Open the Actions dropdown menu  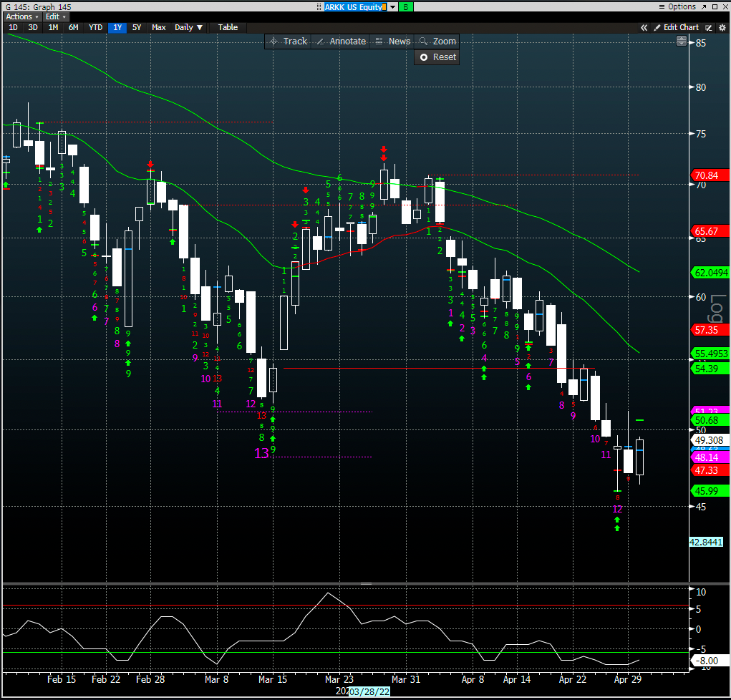tap(22, 16)
